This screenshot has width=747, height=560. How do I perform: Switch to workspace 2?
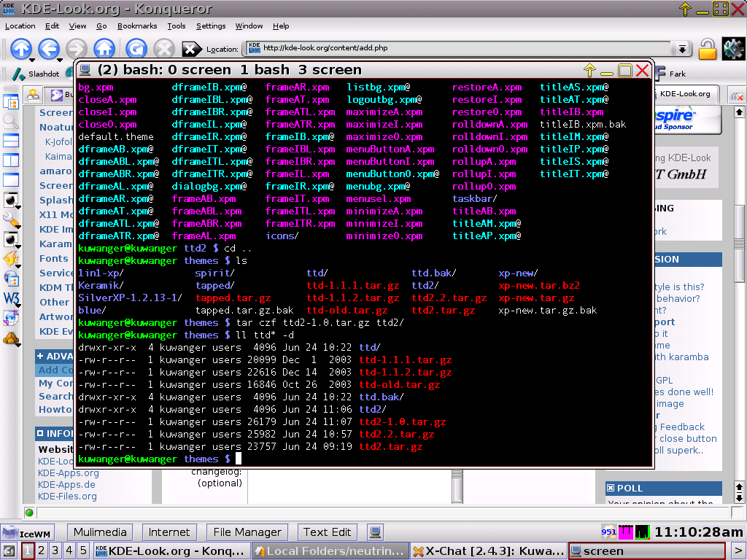click(x=42, y=551)
